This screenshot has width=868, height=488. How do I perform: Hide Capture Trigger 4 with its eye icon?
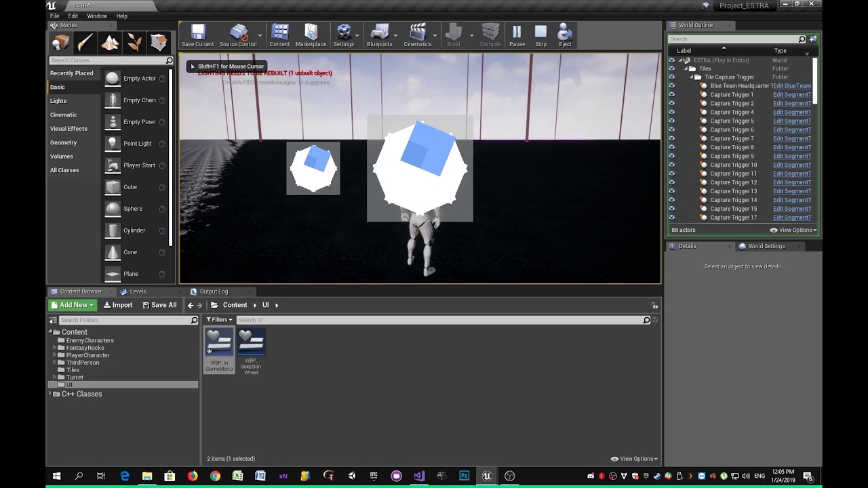tap(671, 113)
